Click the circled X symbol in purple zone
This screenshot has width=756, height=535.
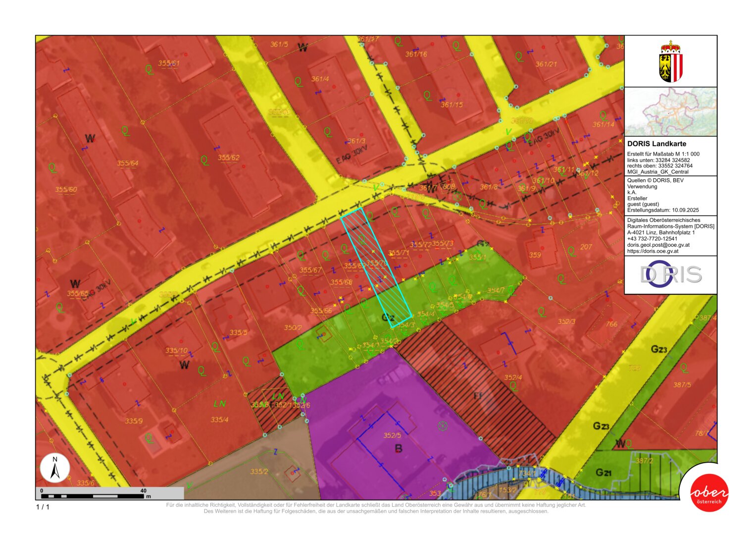pyautogui.click(x=443, y=426)
